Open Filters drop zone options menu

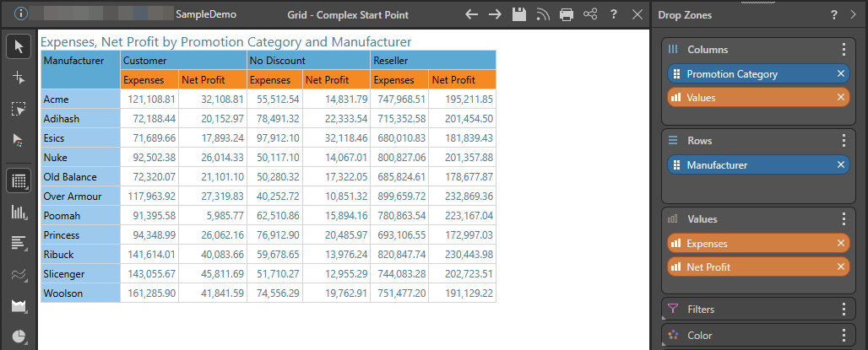(x=844, y=310)
